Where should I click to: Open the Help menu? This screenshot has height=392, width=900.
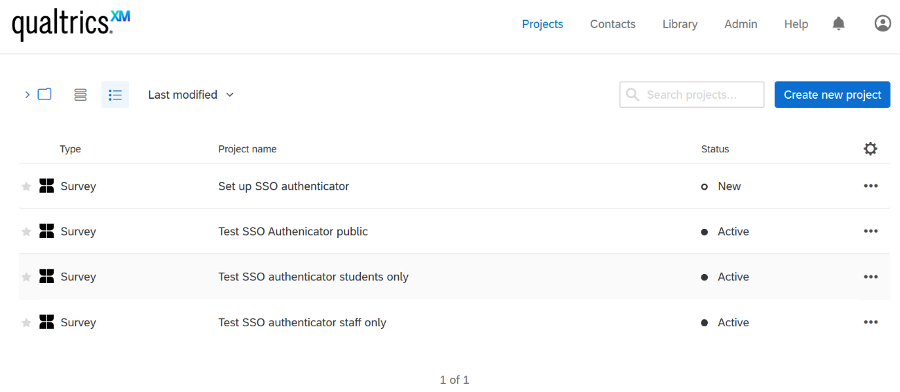796,24
